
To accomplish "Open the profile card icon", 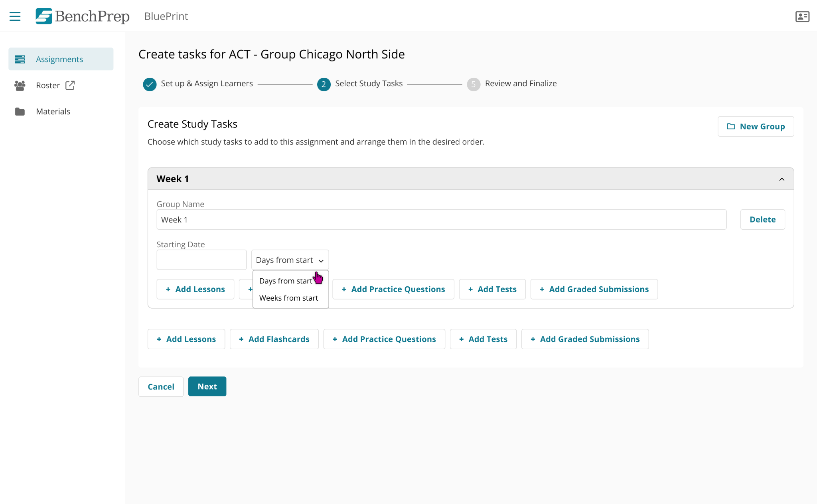I will click(802, 16).
